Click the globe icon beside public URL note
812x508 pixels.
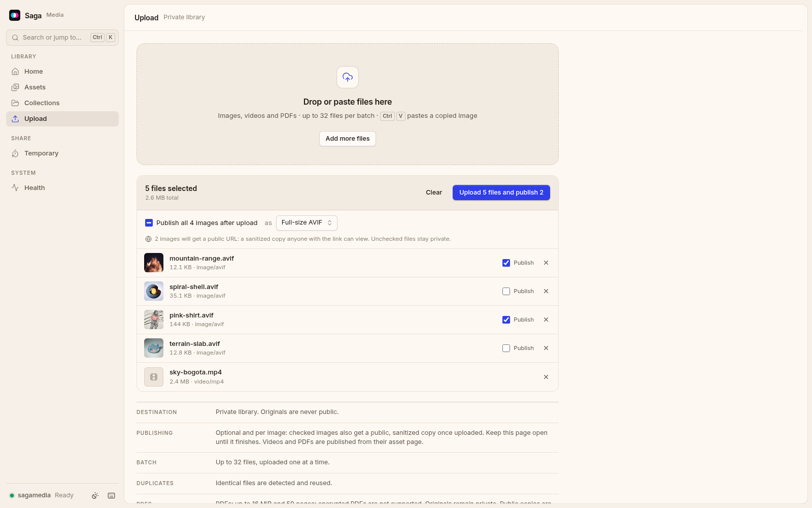point(148,239)
